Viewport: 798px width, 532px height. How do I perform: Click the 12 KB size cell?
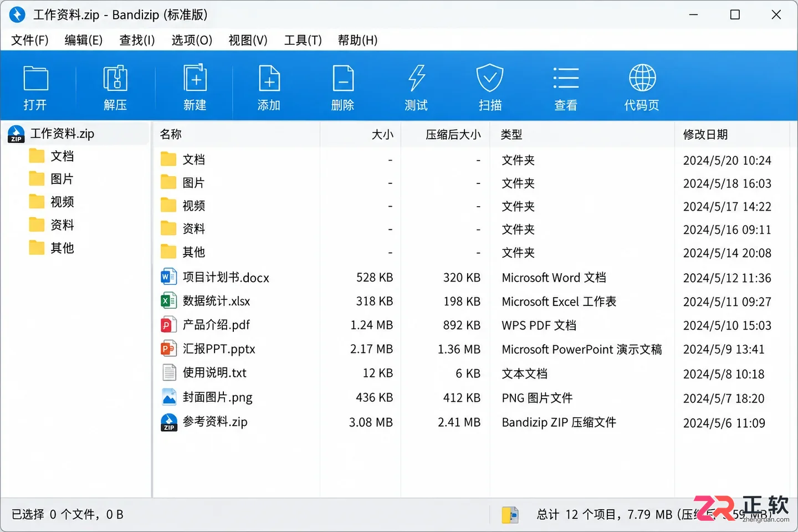378,374
